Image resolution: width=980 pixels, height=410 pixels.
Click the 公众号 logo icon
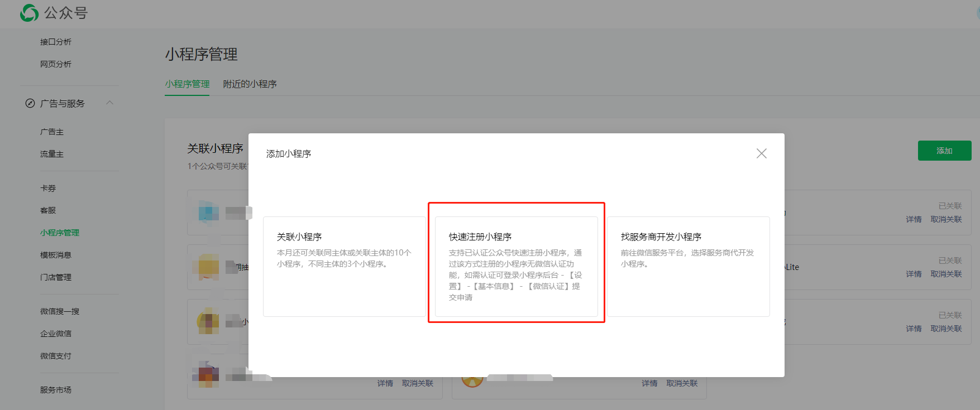pyautogui.click(x=29, y=13)
